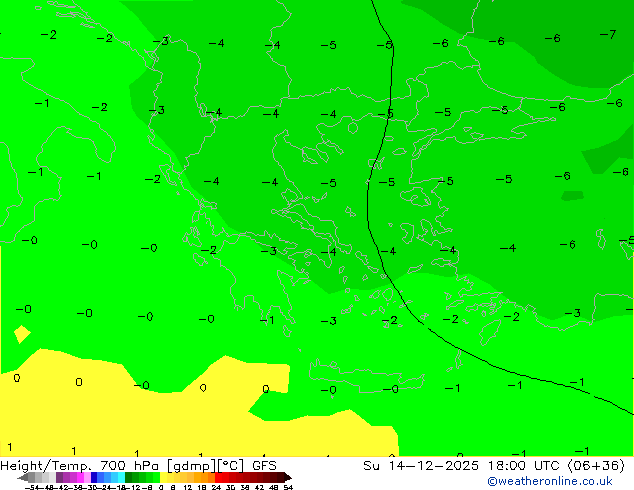The image size is (634, 490).
Task: Click the '-54' label under the legend
Action: [32, 487]
